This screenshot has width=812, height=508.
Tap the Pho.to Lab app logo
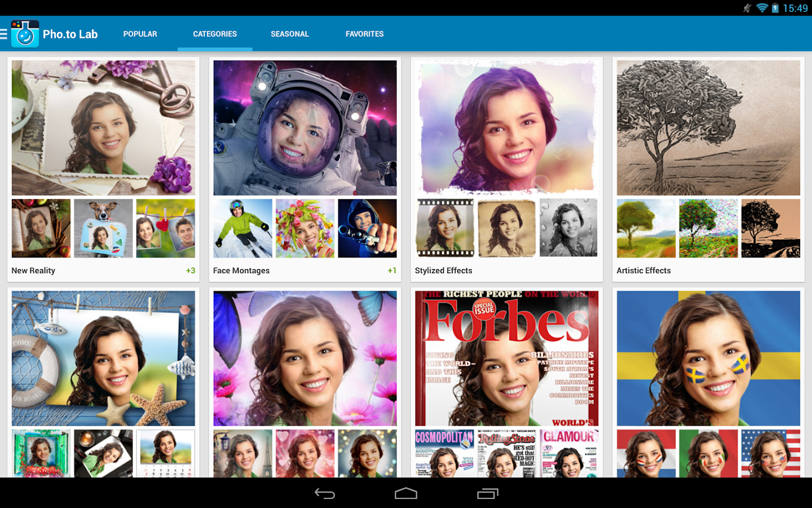click(x=25, y=34)
